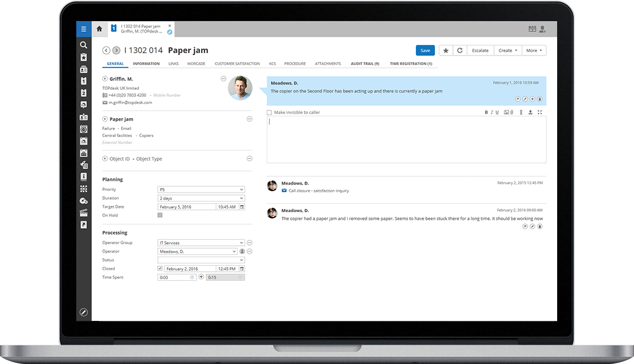Clear the Paper jam category with minus
Image resolution: width=634 pixels, height=364 pixels.
250,119
